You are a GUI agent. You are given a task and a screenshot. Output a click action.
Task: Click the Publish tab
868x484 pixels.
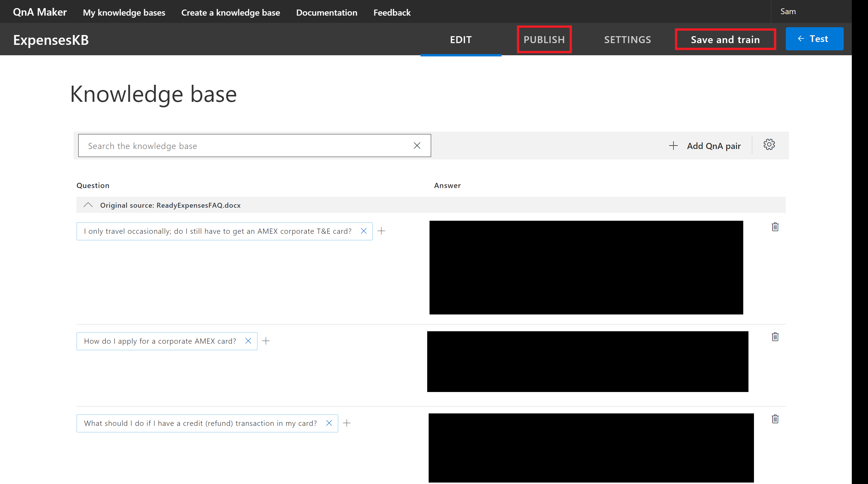(x=544, y=39)
